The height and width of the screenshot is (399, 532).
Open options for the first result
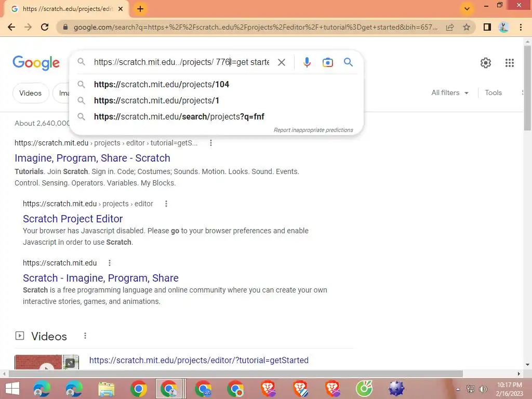point(211,143)
